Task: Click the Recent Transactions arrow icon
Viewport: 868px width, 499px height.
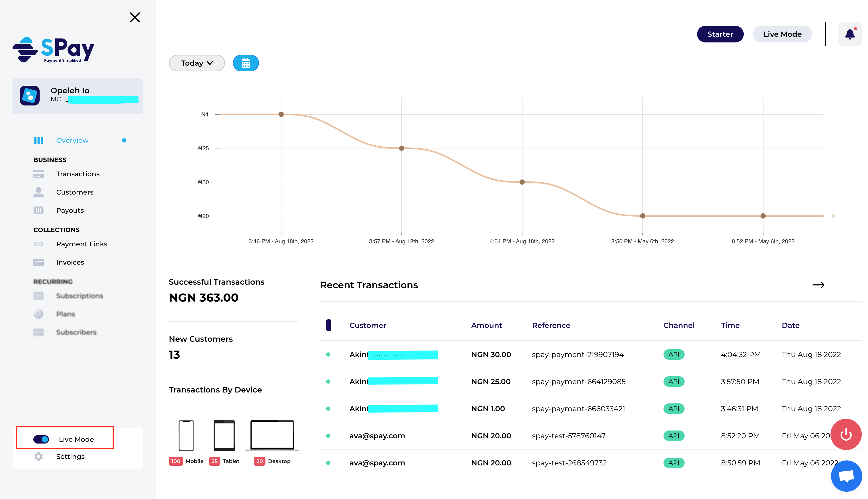Action: coord(818,285)
